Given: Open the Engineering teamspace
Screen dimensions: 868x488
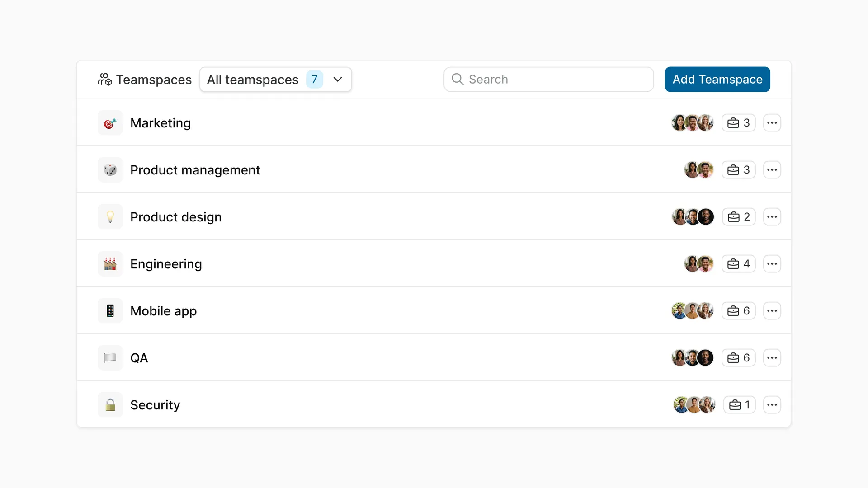Looking at the screenshot, I should point(434,264).
